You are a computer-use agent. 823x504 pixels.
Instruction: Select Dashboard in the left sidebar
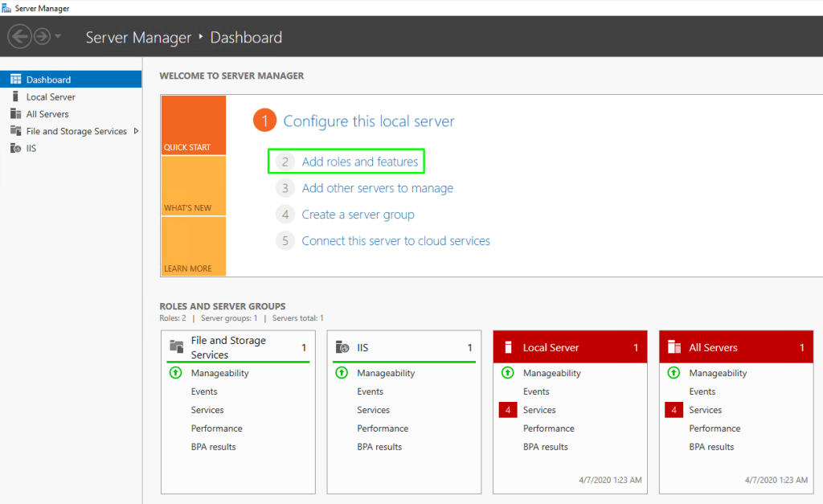pos(48,80)
